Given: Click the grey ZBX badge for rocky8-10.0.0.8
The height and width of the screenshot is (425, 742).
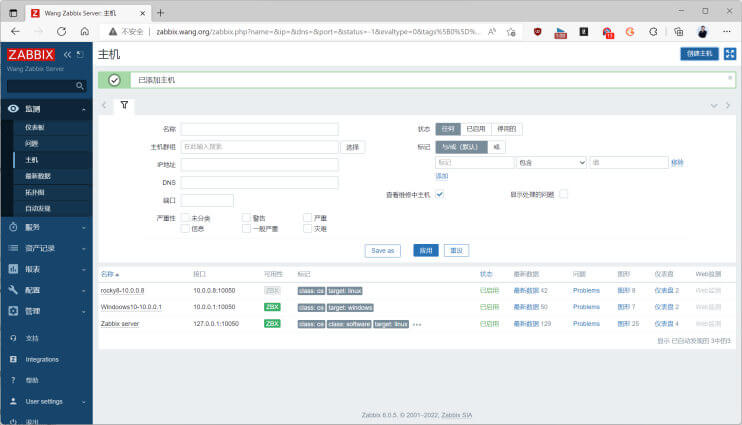Looking at the screenshot, I should (272, 291).
